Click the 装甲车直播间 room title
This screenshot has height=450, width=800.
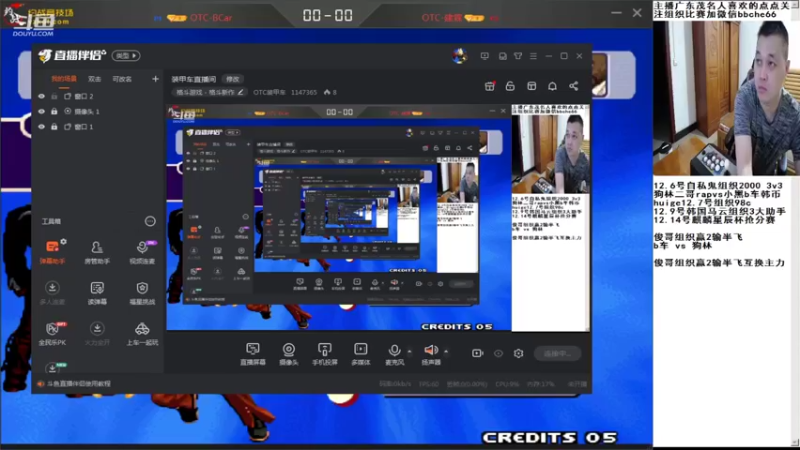[193, 79]
